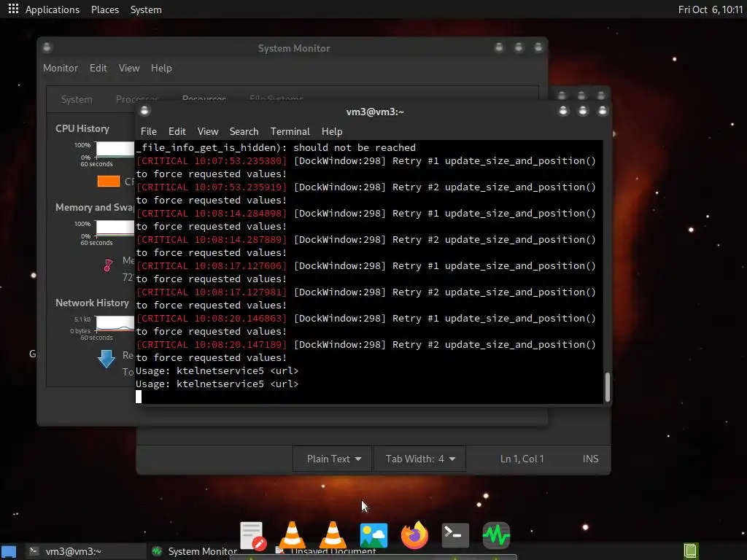This screenshot has width=747, height=560.
Task: Pick the orange CPU color swatch
Action: 109,181
